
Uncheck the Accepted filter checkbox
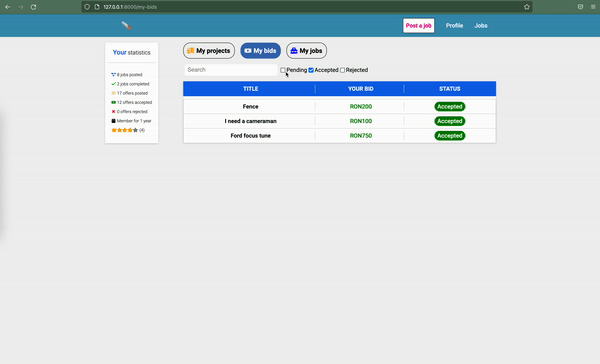(x=311, y=70)
